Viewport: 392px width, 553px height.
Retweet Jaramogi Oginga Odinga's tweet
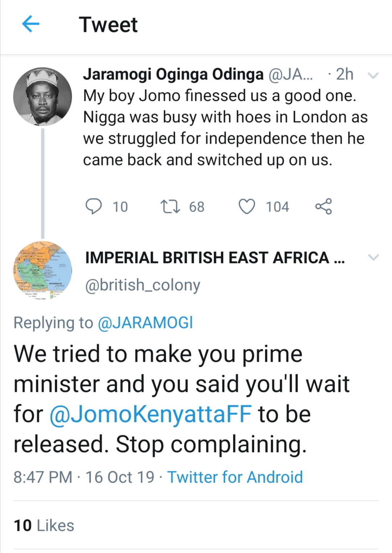coord(170,206)
